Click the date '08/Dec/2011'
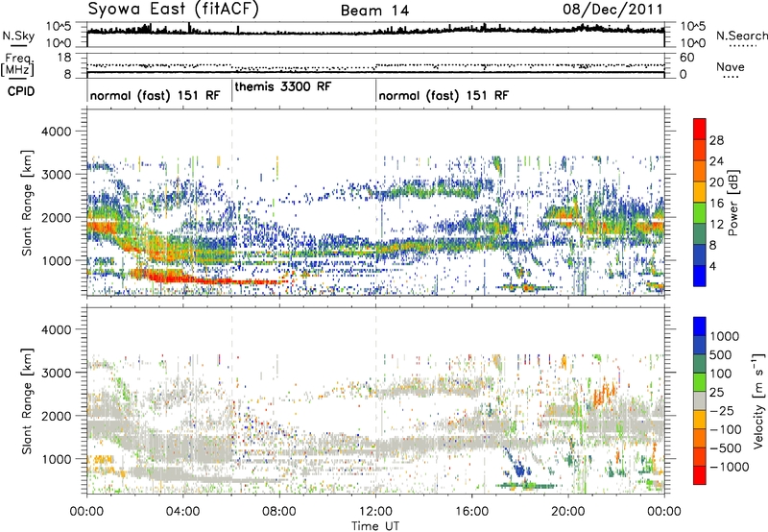The width and height of the screenshot is (768, 532). [x=612, y=9]
